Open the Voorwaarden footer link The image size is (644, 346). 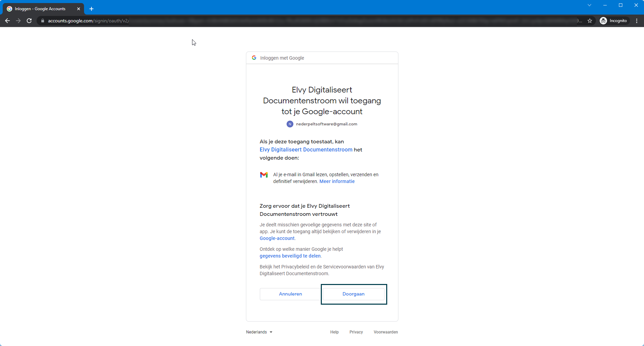[x=386, y=332]
